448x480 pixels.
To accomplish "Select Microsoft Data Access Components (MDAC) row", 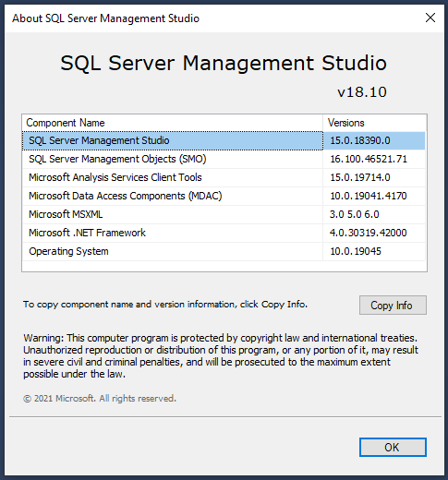I will (224, 196).
